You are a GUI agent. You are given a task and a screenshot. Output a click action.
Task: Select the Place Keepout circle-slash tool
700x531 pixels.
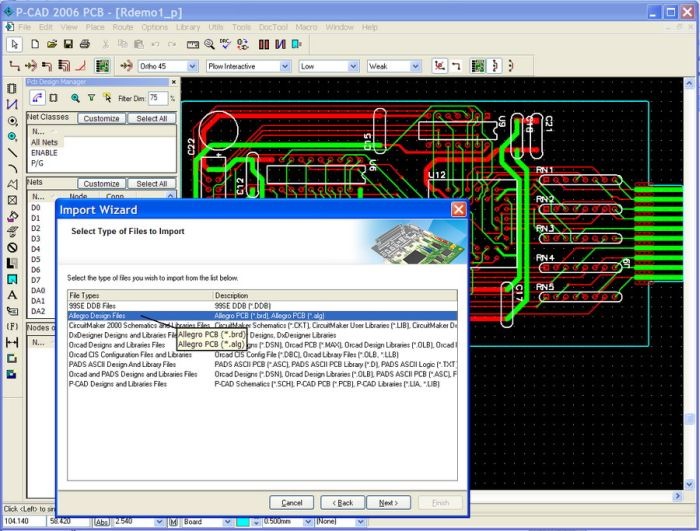(12, 247)
